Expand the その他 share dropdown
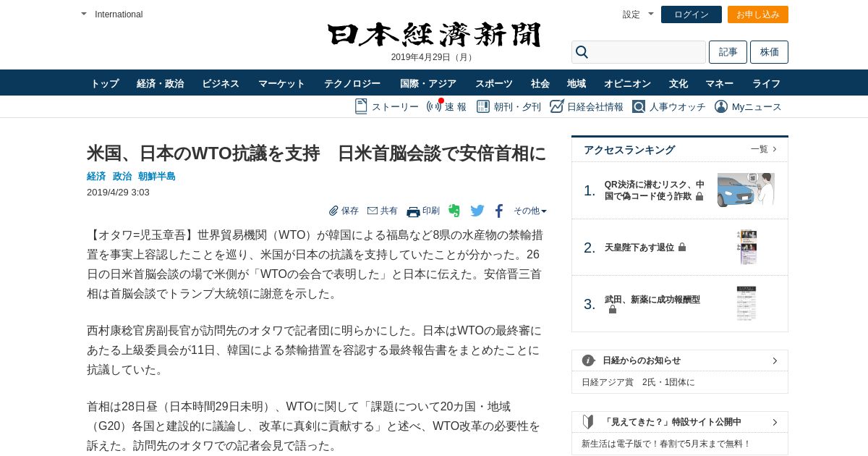The width and height of the screenshot is (868, 456). (530, 211)
